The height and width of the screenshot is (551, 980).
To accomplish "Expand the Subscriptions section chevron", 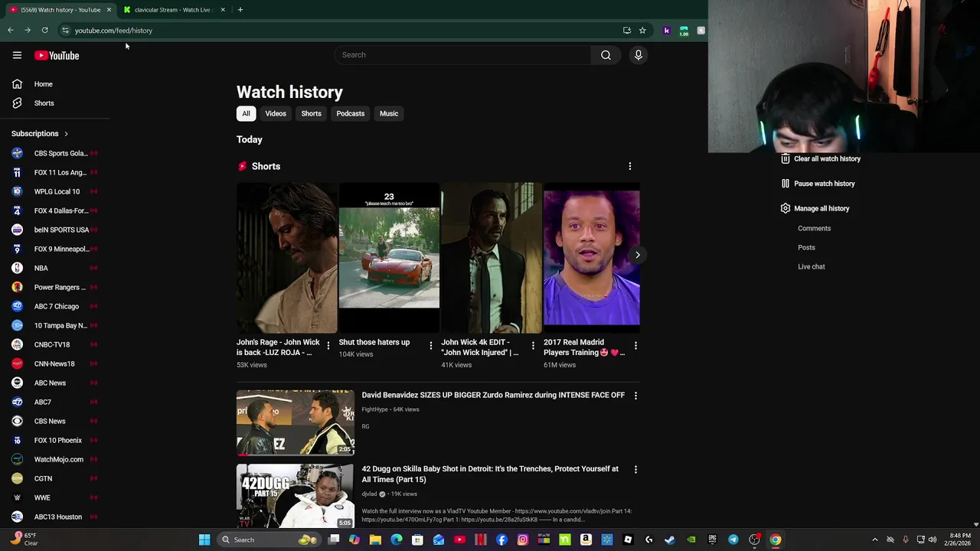I will (x=66, y=134).
